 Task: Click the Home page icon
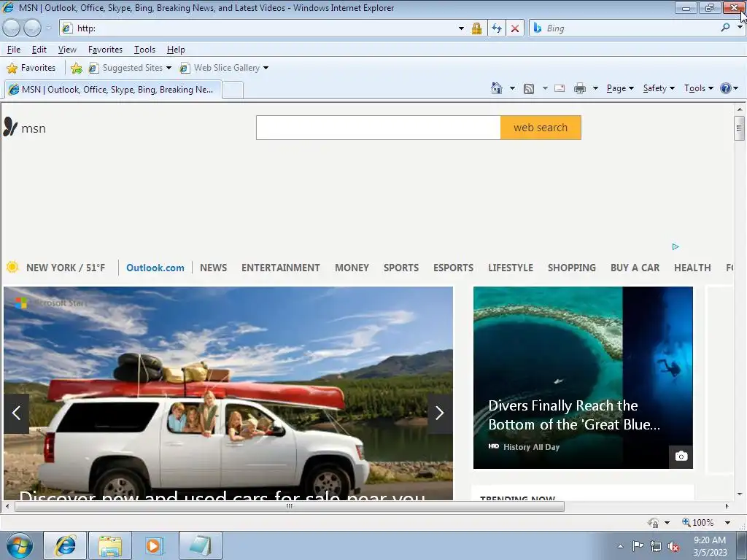[x=496, y=88]
